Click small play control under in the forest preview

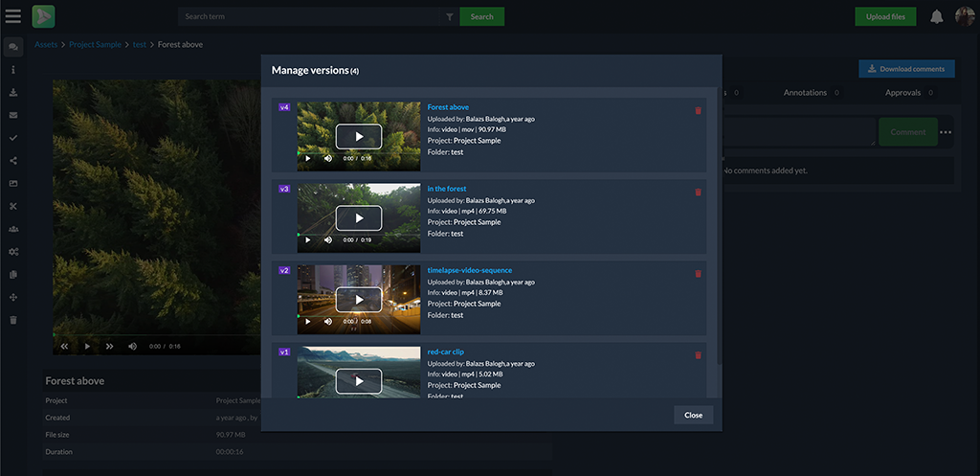click(x=307, y=240)
